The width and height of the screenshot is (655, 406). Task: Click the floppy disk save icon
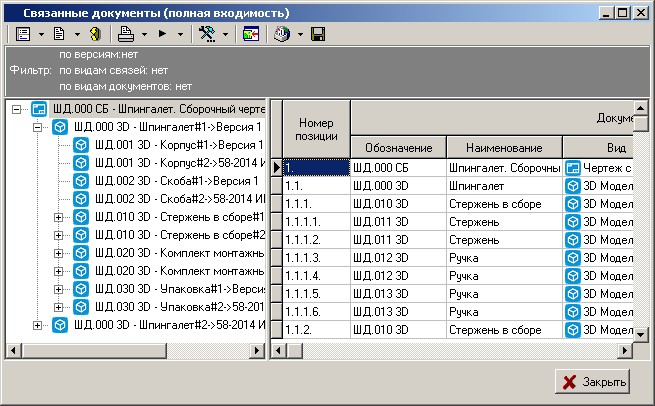pos(318,34)
